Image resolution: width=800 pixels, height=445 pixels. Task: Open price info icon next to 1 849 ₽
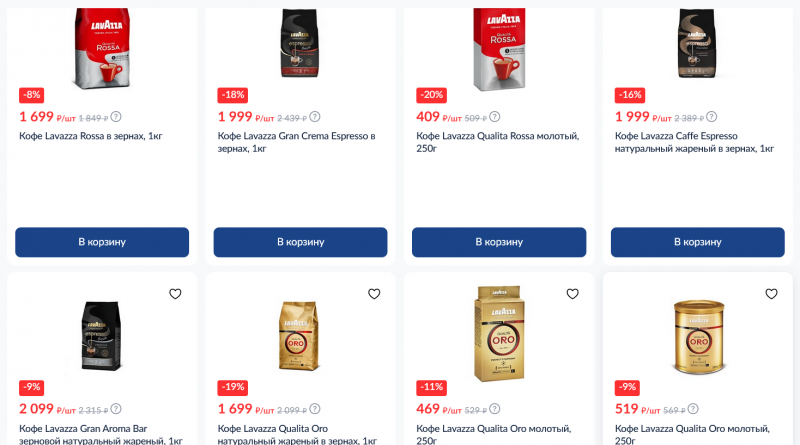(x=116, y=117)
